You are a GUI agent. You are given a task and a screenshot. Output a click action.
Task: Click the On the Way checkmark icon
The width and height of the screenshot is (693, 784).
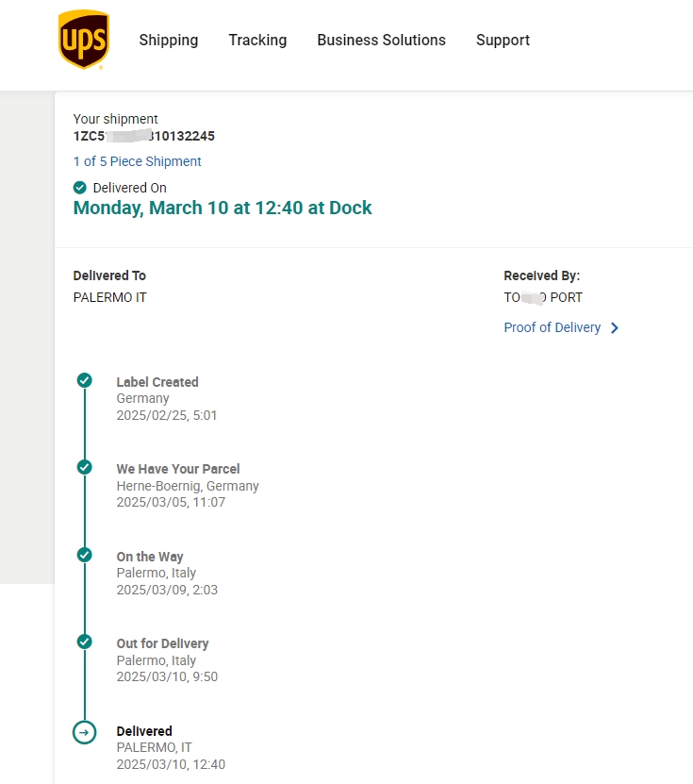coord(85,555)
